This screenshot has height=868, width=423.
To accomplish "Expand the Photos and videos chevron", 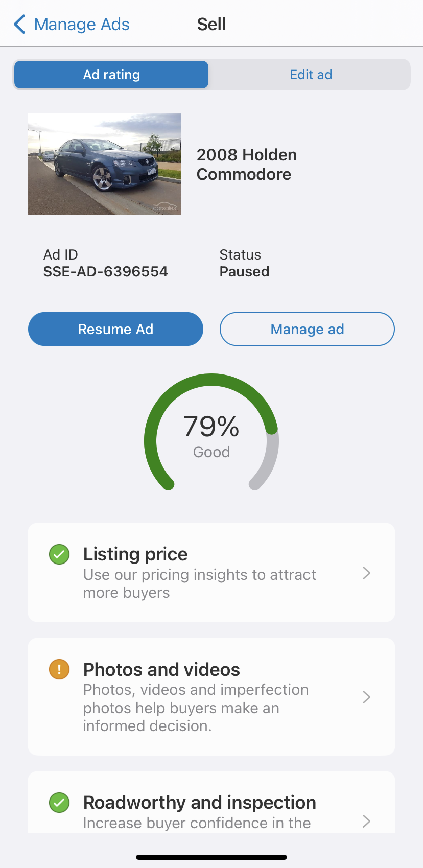I will click(x=366, y=697).
